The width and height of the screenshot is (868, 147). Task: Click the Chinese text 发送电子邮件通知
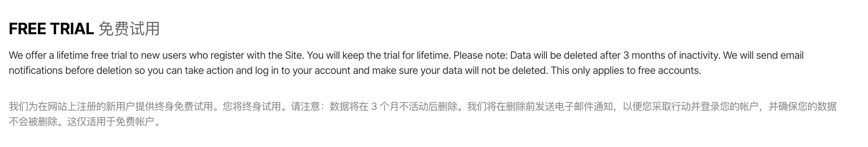tap(574, 107)
